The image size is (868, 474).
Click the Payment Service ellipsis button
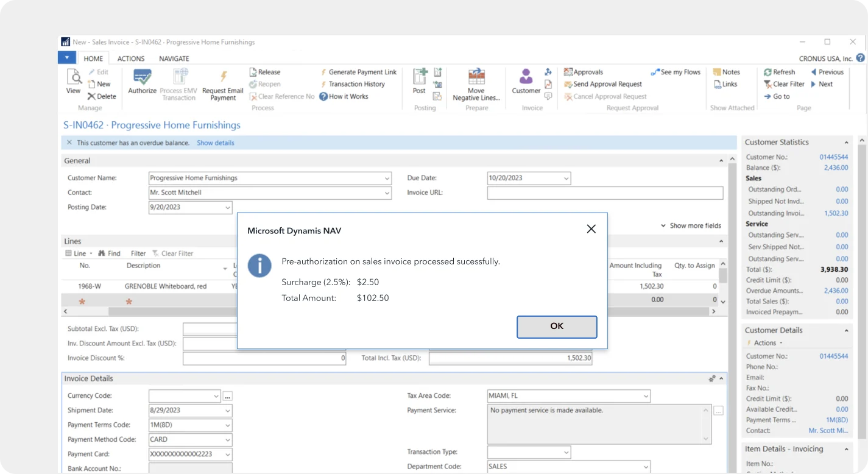(719, 411)
